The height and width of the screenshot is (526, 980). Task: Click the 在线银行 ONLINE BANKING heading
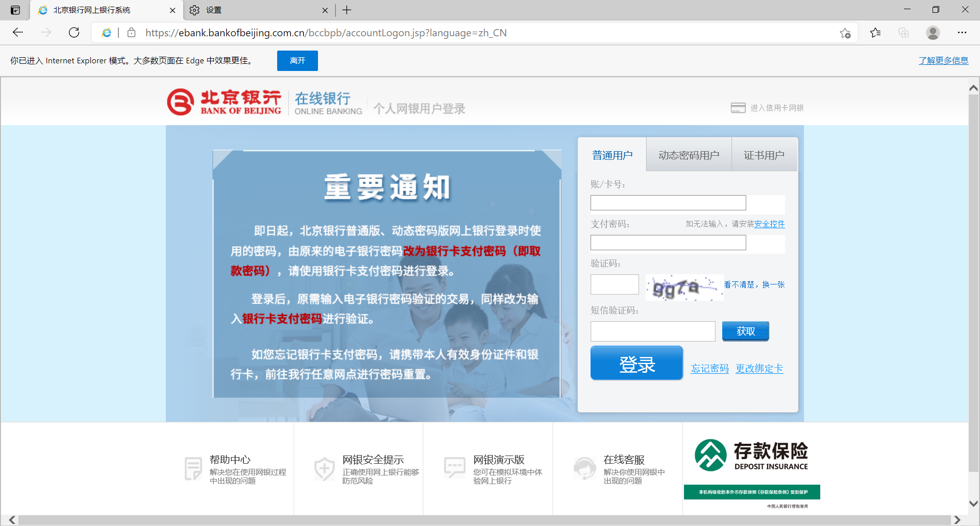pos(328,103)
